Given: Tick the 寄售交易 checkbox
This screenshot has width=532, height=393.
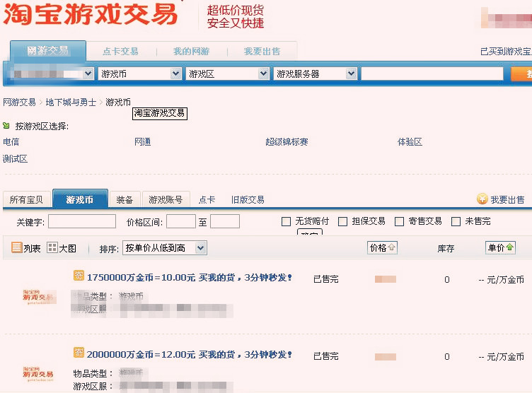Looking at the screenshot, I should (399, 222).
